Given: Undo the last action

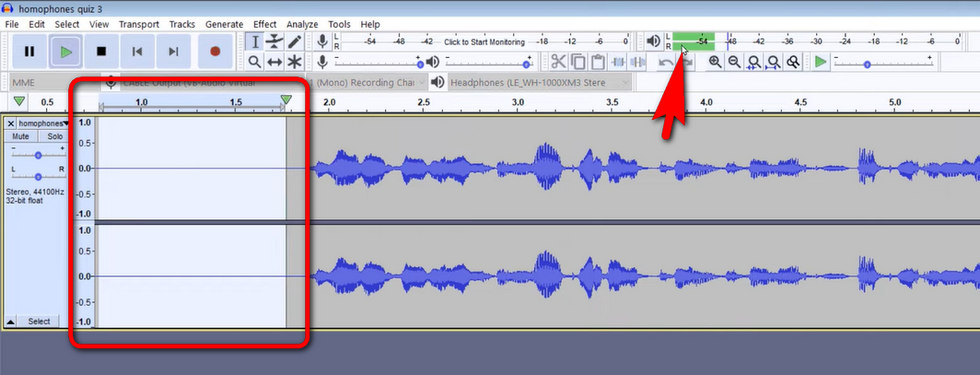Looking at the screenshot, I should (x=666, y=62).
